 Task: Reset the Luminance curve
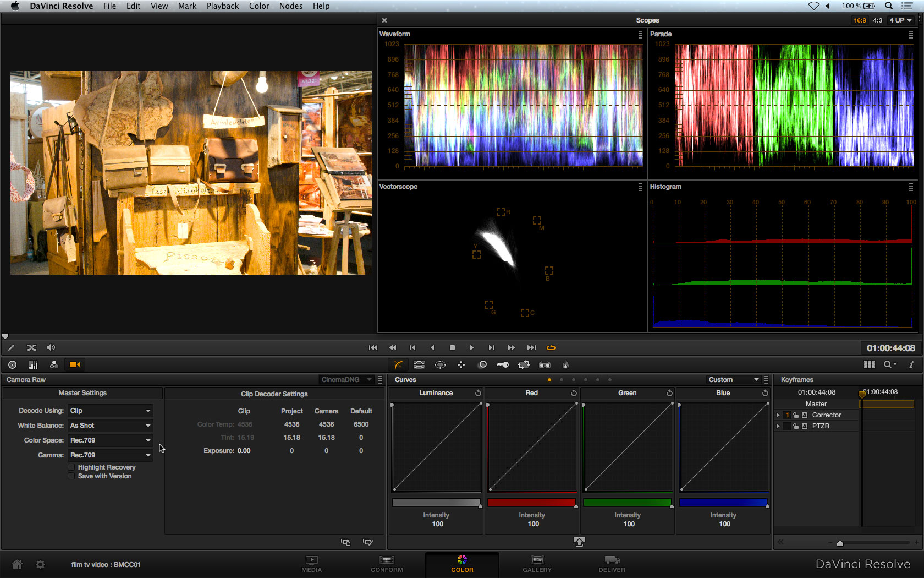click(478, 393)
